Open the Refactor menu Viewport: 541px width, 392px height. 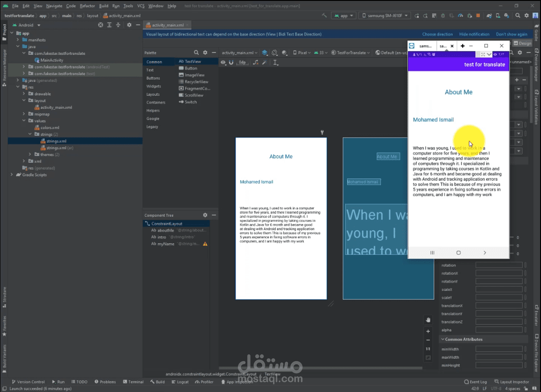(x=87, y=6)
